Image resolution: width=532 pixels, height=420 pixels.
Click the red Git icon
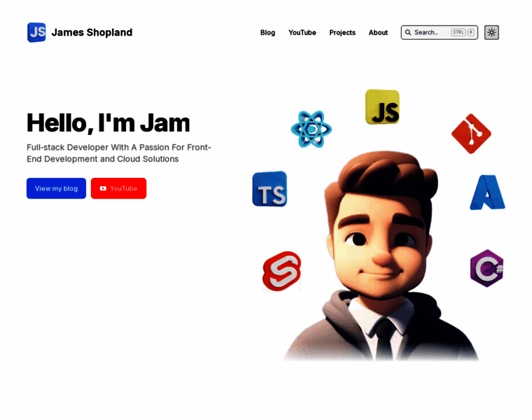pyautogui.click(x=471, y=134)
